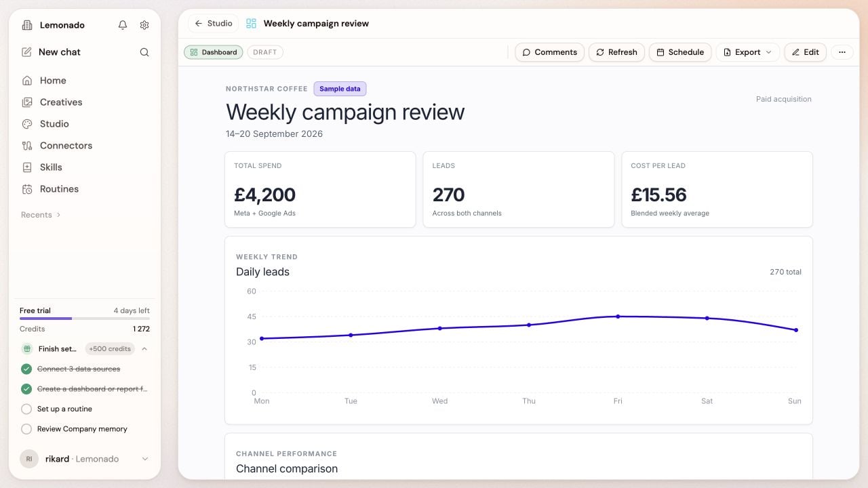
Task: Toggle completed Create a dashboard checkbox
Action: (x=26, y=389)
